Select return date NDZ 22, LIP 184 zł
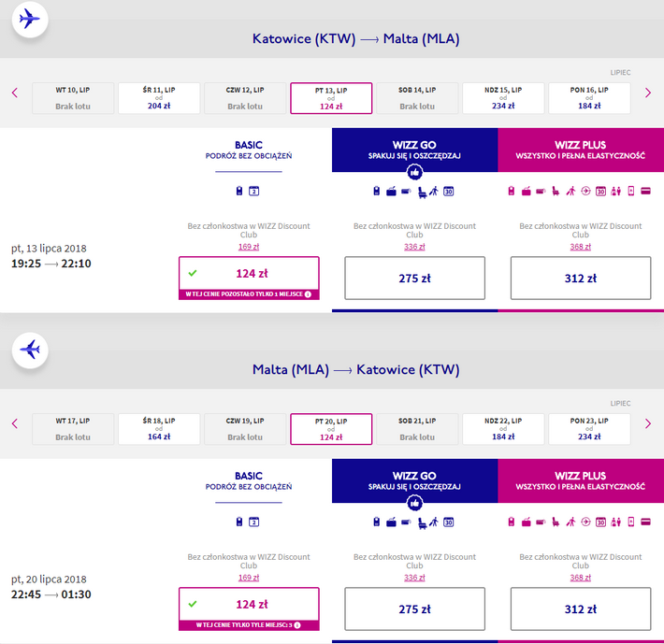The image size is (664, 644). [x=503, y=429]
